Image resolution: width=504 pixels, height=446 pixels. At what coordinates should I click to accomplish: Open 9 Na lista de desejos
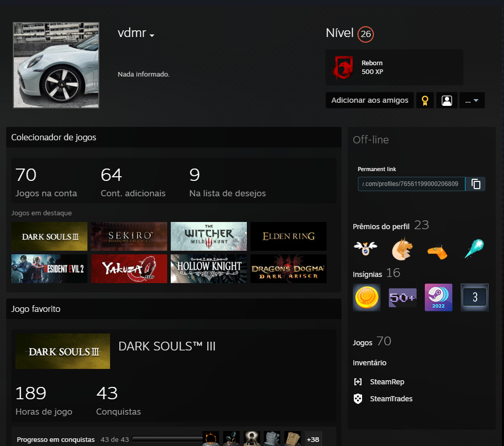click(x=227, y=182)
